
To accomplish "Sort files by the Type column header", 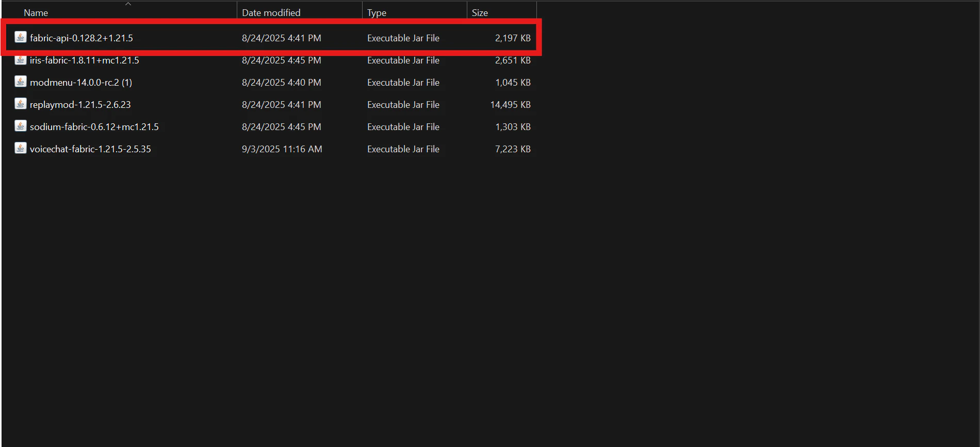I will 377,13.
